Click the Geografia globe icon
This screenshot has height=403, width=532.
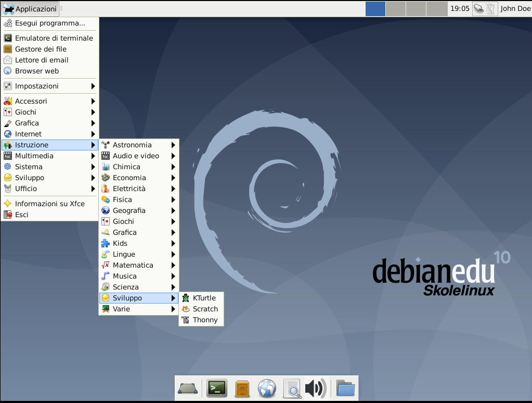pyautogui.click(x=106, y=210)
